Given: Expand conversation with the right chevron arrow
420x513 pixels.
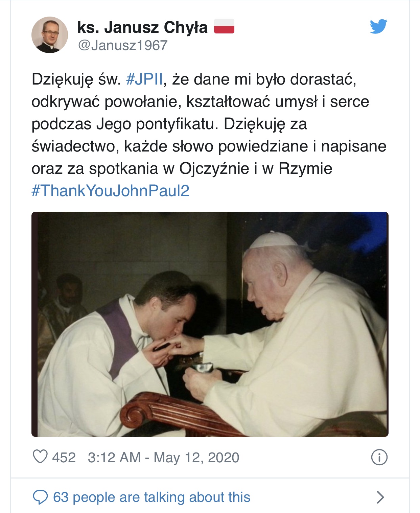Looking at the screenshot, I should click(x=380, y=497).
